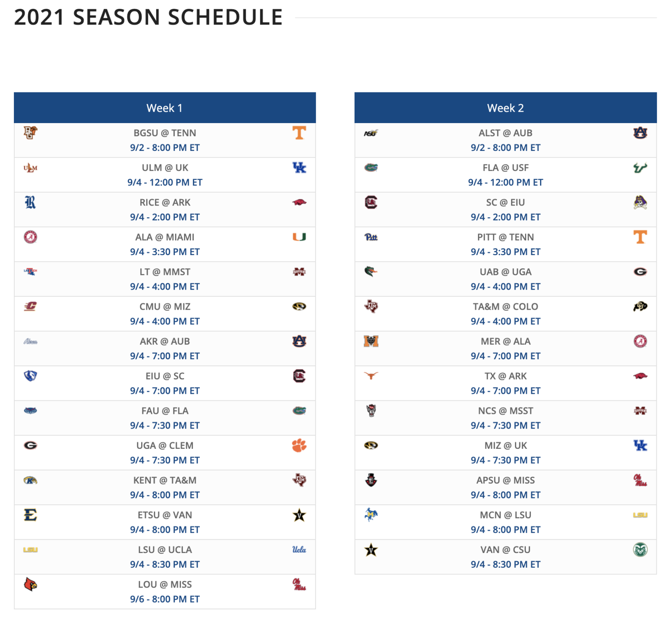Click the 2021 Season Schedule heading
672x619 pixels.
[148, 17]
